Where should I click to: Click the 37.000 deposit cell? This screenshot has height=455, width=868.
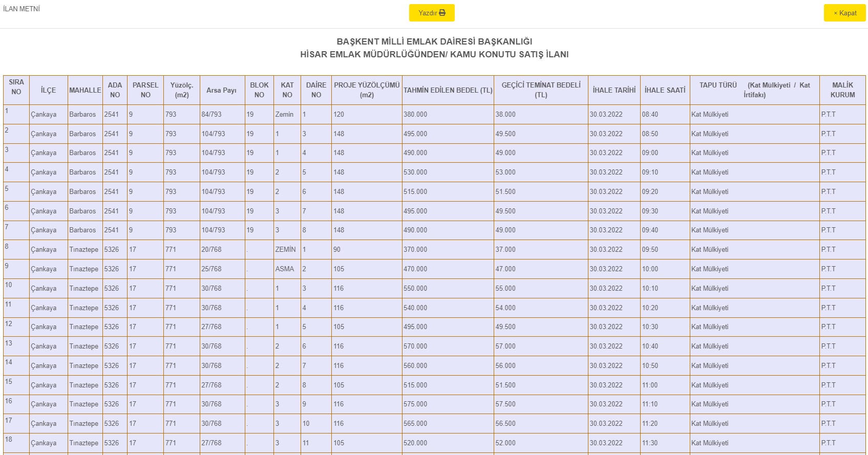coord(541,249)
